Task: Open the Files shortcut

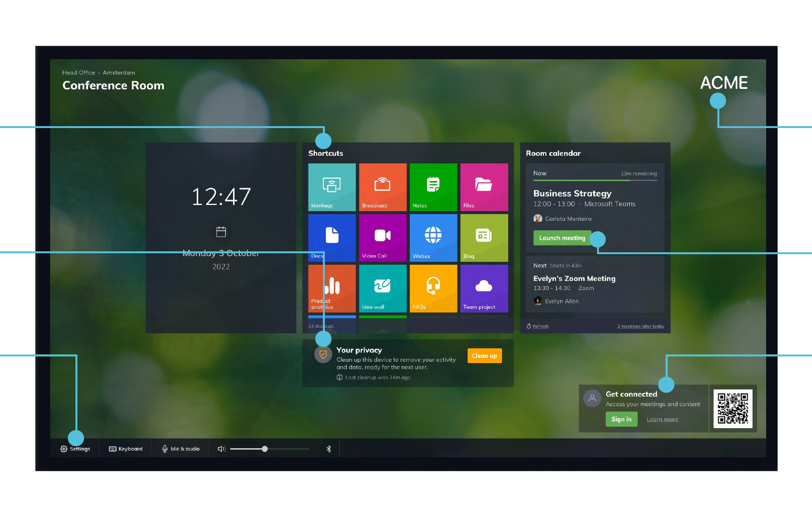Action: point(484,187)
